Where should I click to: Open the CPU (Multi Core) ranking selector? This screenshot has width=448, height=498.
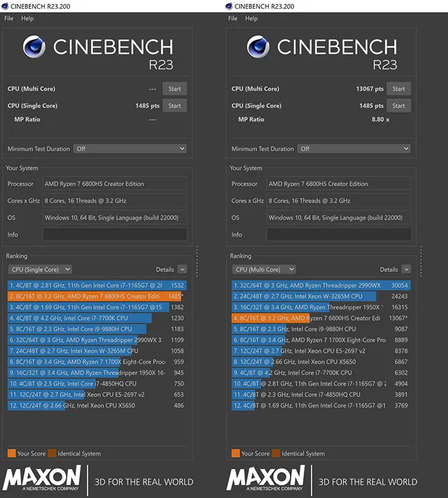tap(263, 270)
